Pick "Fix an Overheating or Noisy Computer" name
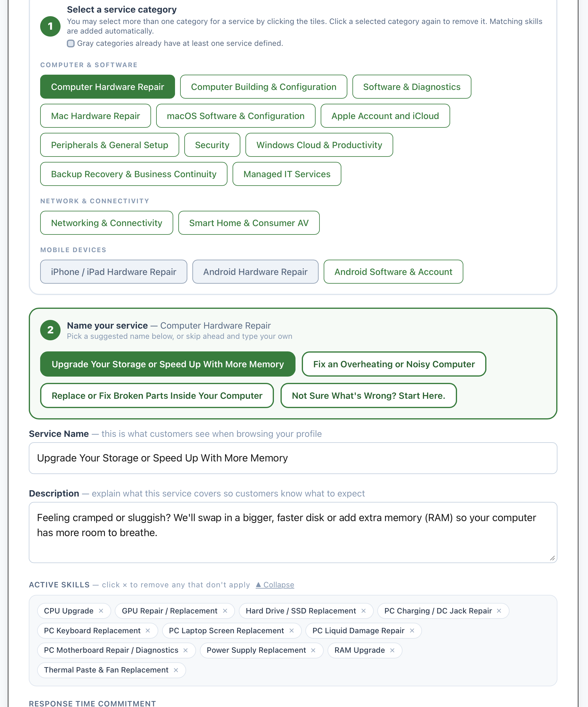This screenshot has height=707, width=588. click(394, 364)
